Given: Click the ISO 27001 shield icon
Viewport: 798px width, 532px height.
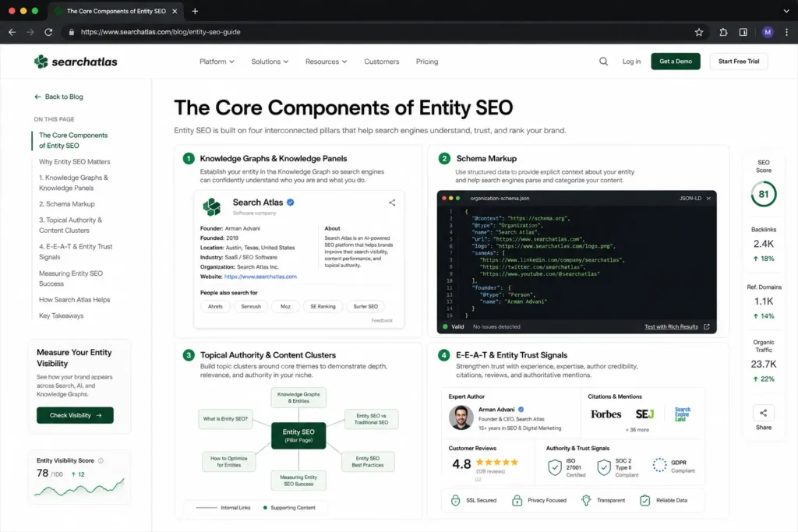Looking at the screenshot, I should (x=555, y=467).
